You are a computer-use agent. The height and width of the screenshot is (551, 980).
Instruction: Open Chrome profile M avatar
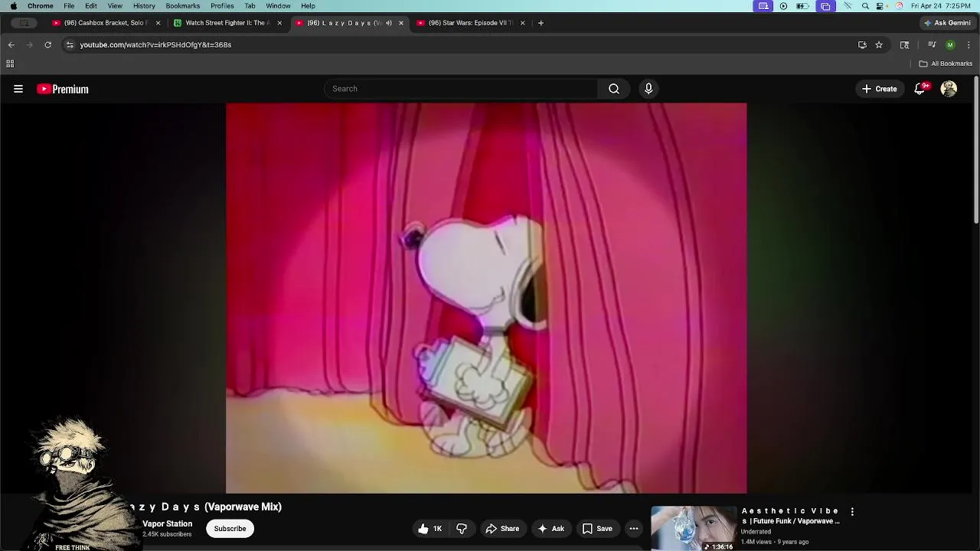coord(950,44)
